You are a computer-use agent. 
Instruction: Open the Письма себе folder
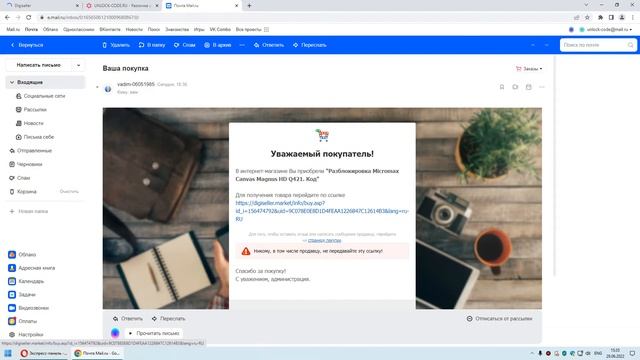[38, 137]
